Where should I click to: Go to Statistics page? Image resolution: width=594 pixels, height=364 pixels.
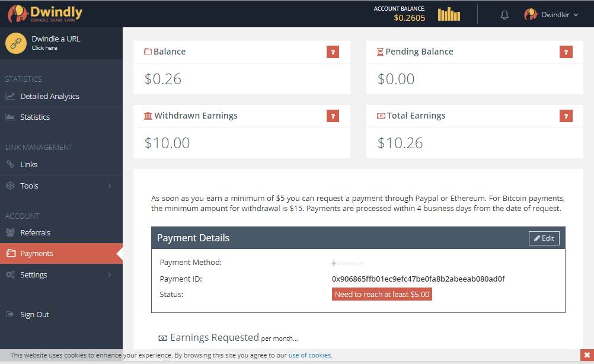tap(35, 117)
